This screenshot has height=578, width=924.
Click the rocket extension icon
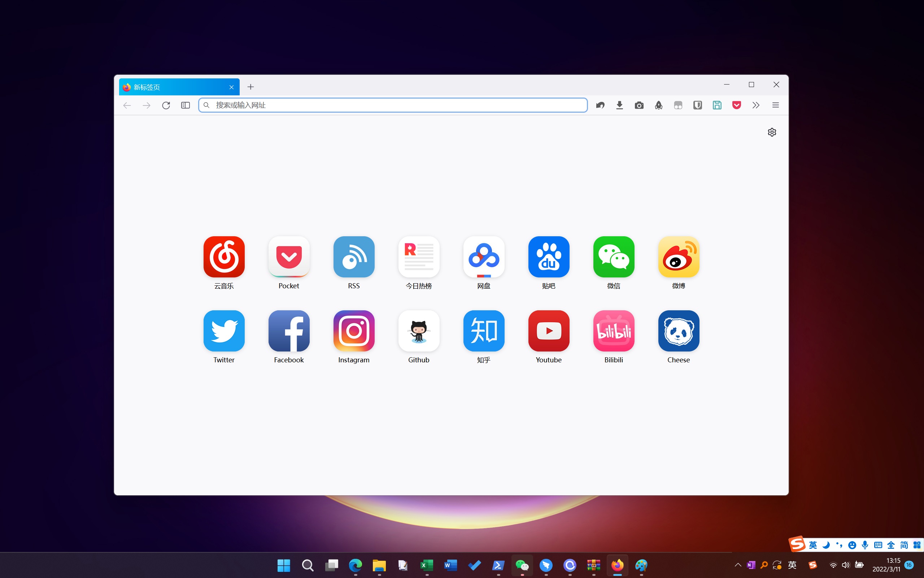click(x=659, y=105)
